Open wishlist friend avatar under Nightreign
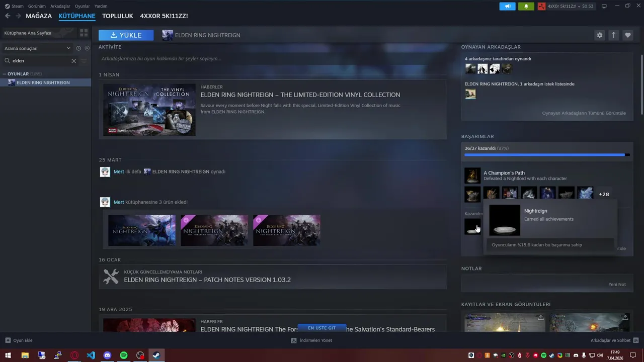 pos(470,94)
